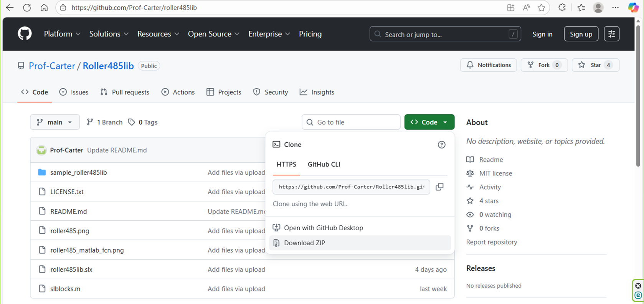The image size is (644, 304).
Task: Collapse the green Code dropdown button
Action: (429, 122)
